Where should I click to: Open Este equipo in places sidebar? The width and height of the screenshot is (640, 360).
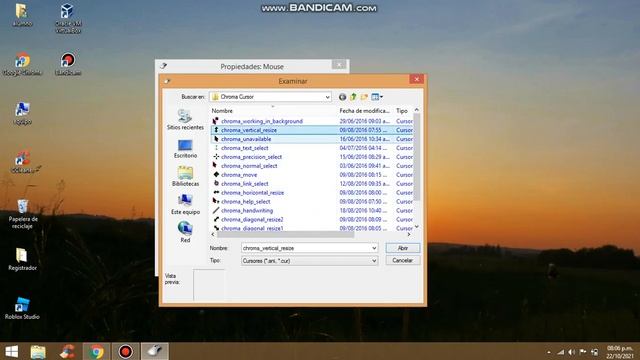point(185,204)
